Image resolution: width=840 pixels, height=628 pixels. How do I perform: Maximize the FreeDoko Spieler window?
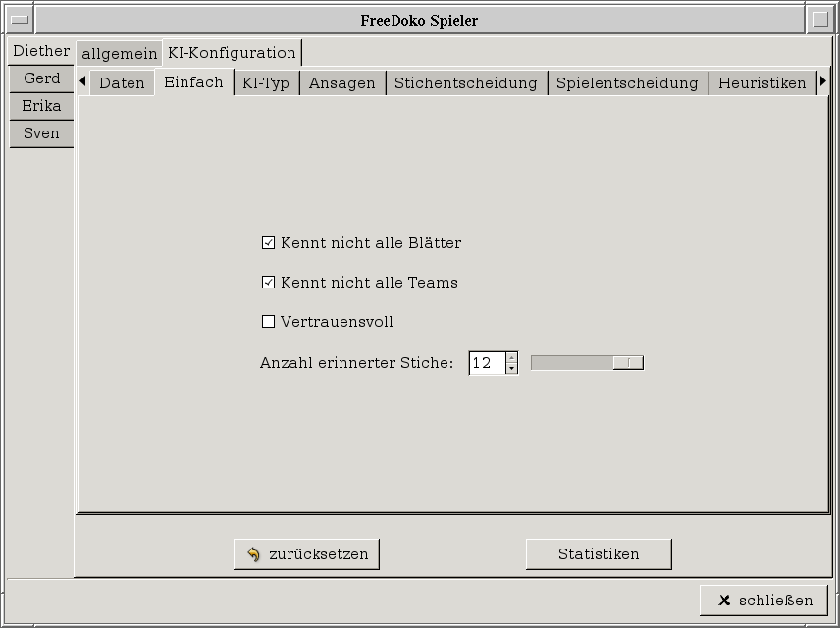tap(820, 20)
